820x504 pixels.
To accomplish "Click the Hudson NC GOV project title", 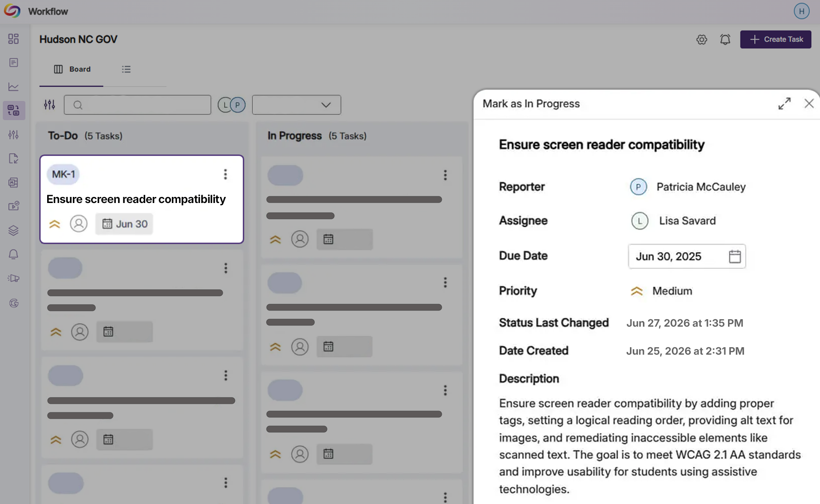I will point(78,39).
